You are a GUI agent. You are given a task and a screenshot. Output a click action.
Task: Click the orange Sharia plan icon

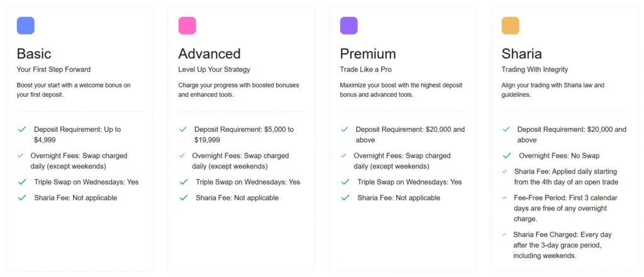click(x=510, y=26)
